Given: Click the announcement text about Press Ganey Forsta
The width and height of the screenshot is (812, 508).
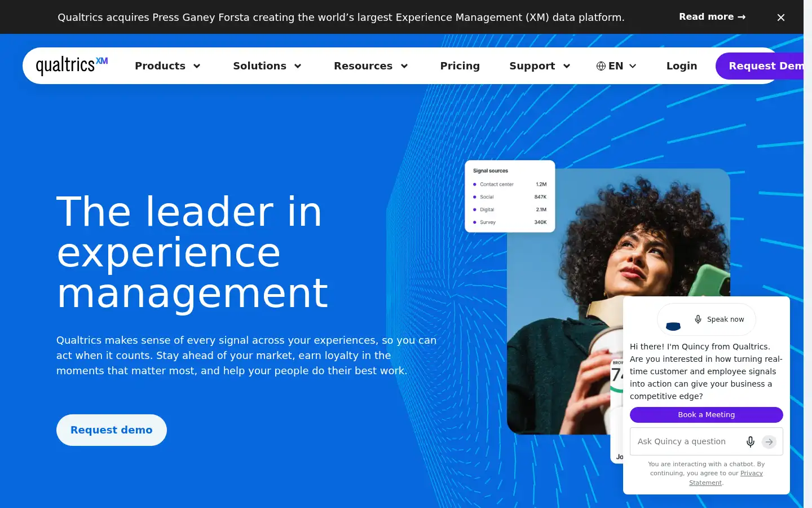Looking at the screenshot, I should [341, 17].
